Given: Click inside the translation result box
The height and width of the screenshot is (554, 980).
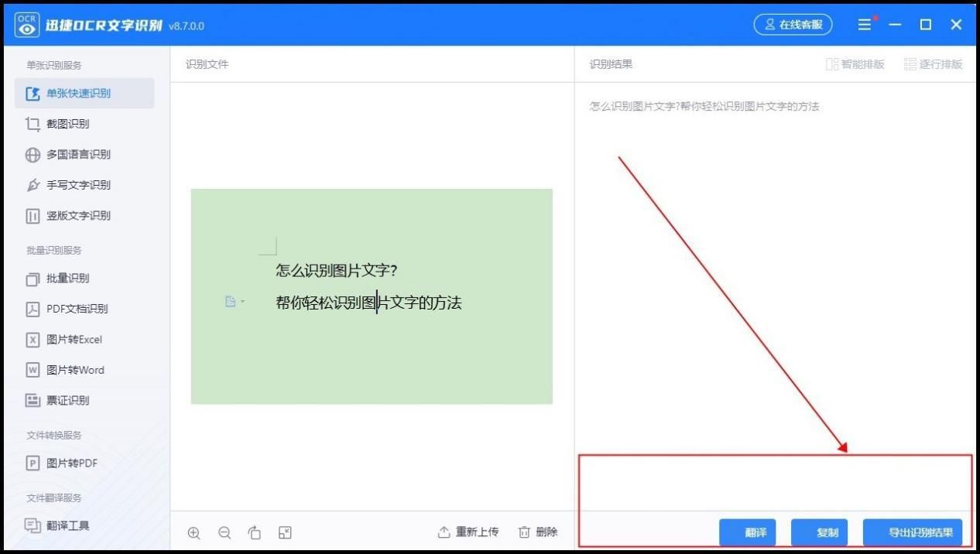Looking at the screenshot, I should pos(774,484).
